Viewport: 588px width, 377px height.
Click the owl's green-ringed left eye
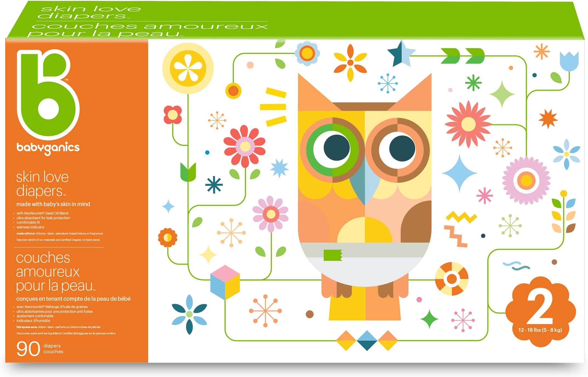tap(332, 150)
